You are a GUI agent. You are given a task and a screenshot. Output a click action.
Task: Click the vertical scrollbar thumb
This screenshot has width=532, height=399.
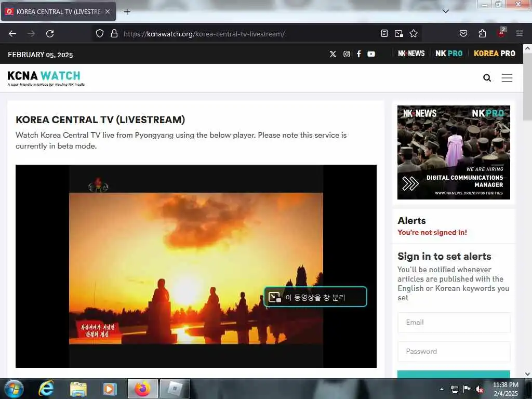tap(528, 87)
